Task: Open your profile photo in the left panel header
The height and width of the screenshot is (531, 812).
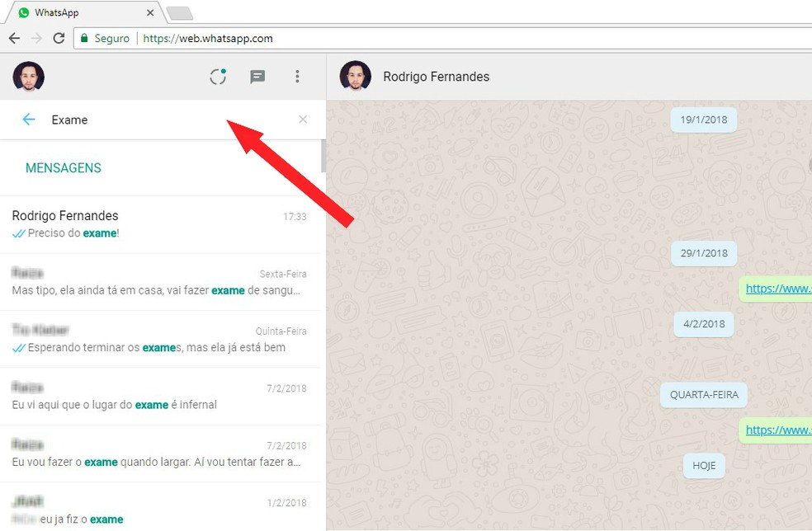Action: 29,77
